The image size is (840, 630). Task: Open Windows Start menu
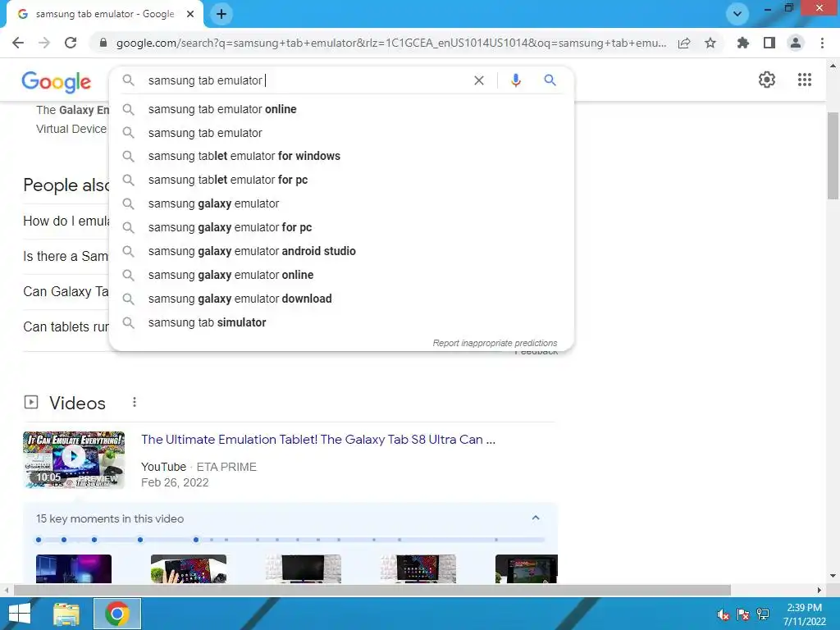click(x=20, y=614)
